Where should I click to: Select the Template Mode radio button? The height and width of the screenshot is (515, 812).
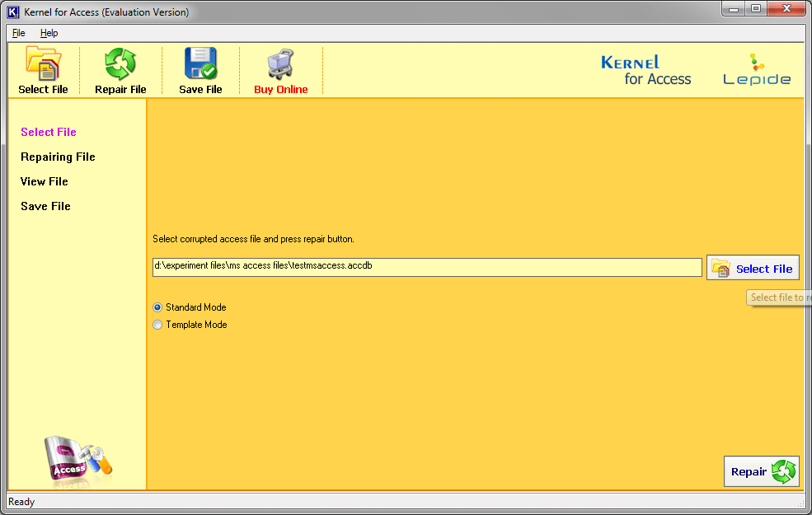click(x=157, y=325)
